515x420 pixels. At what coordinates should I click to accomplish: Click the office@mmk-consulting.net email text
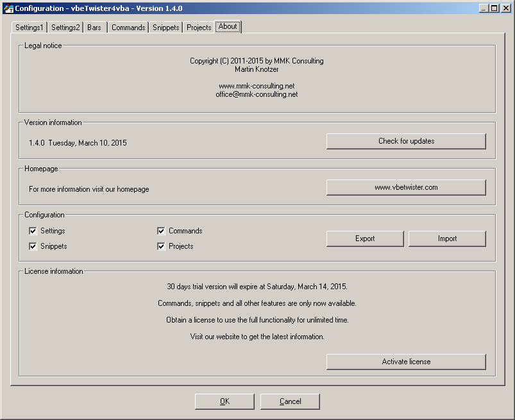coord(257,94)
